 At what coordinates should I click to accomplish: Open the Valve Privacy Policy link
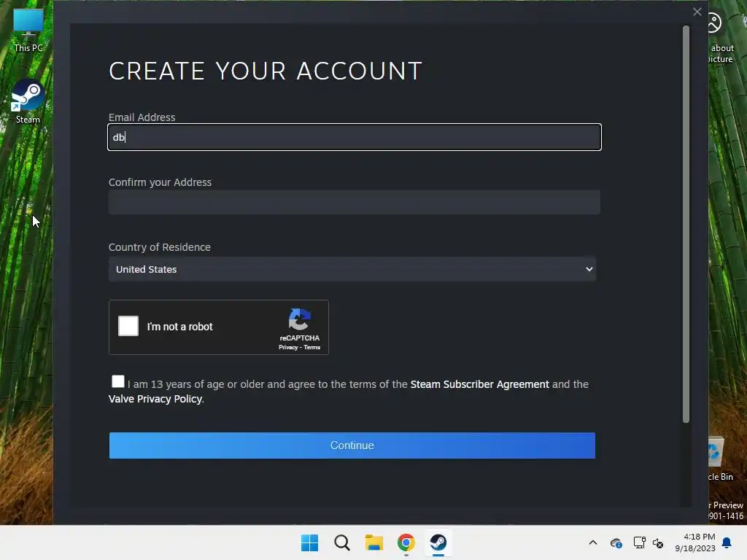155,399
